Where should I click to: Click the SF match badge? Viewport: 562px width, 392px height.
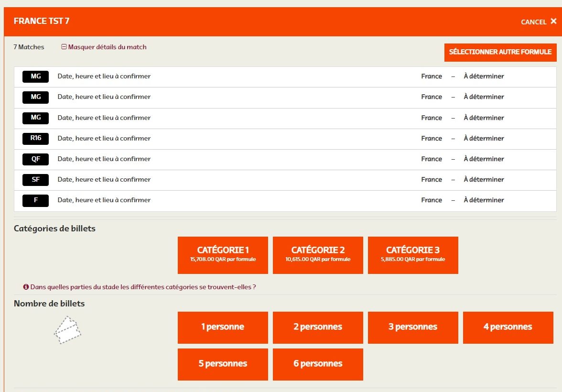36,180
